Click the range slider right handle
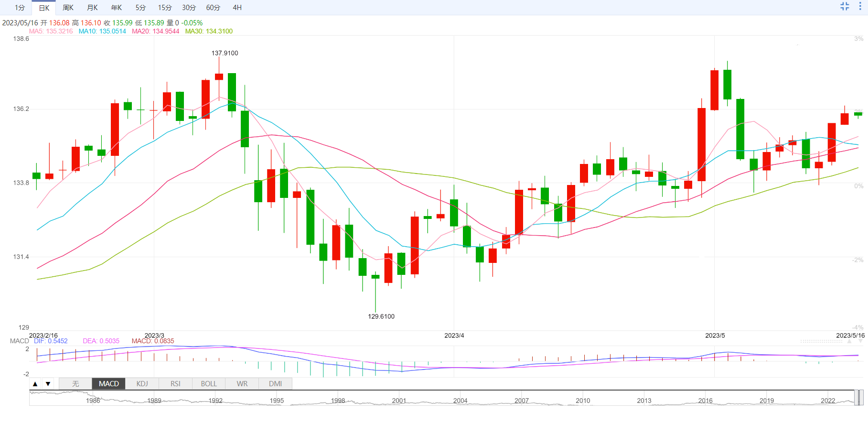This screenshot has height=424, width=868. pos(861,398)
